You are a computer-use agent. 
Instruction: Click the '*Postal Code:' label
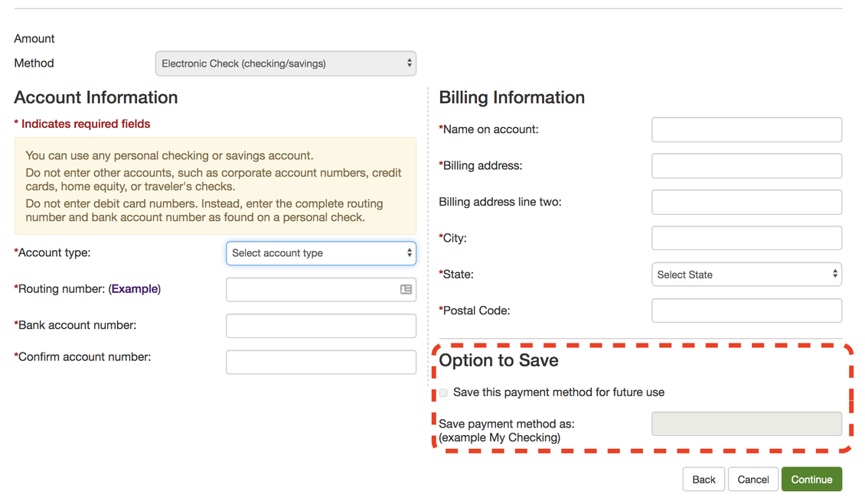(x=475, y=311)
